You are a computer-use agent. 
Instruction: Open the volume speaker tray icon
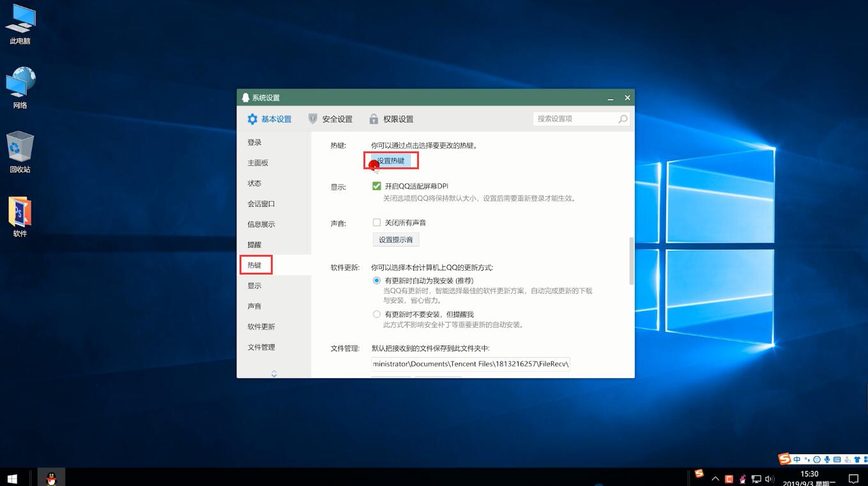(770, 478)
